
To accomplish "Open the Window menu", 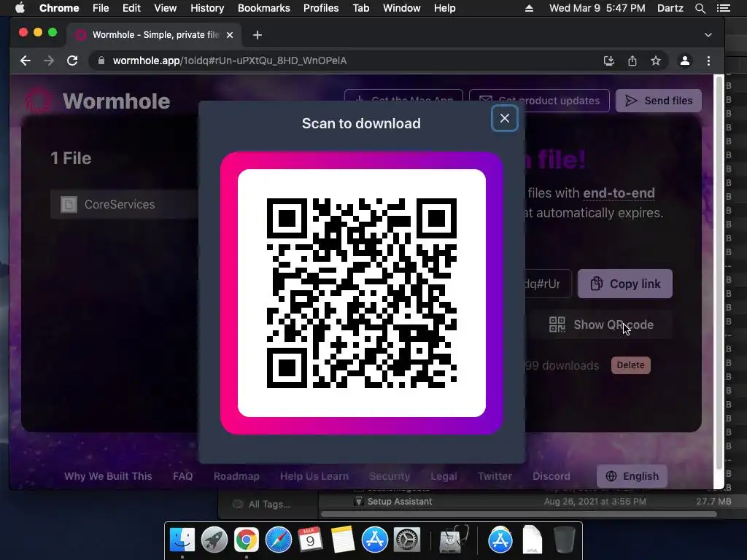I will pos(402,8).
